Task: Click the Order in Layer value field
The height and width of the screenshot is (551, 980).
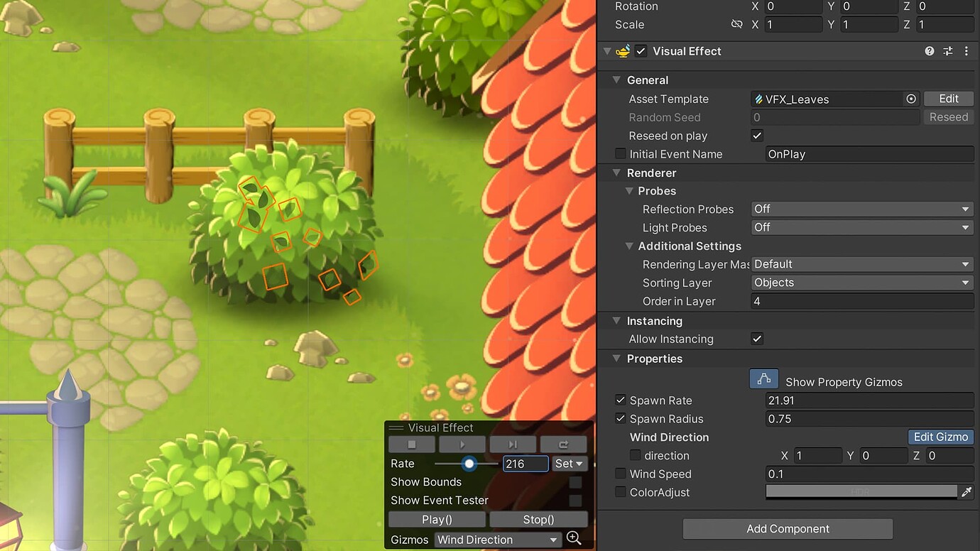Action: 861,301
